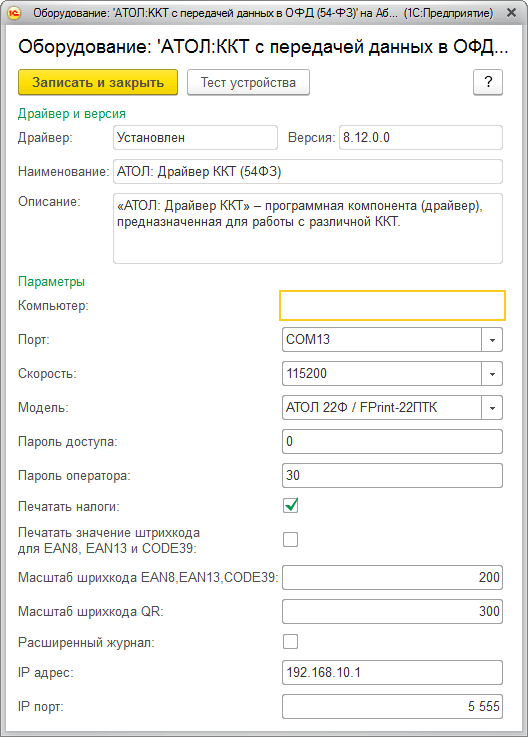Screen dimensions: 528x737
Task: Click 'Записать и закрыть' button
Action: (98, 82)
